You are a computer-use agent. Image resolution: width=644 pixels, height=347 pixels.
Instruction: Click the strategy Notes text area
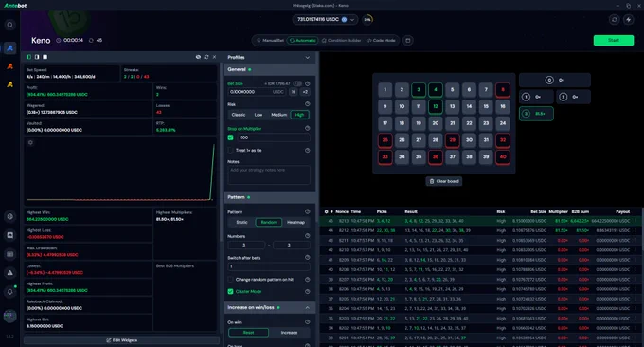click(x=269, y=174)
